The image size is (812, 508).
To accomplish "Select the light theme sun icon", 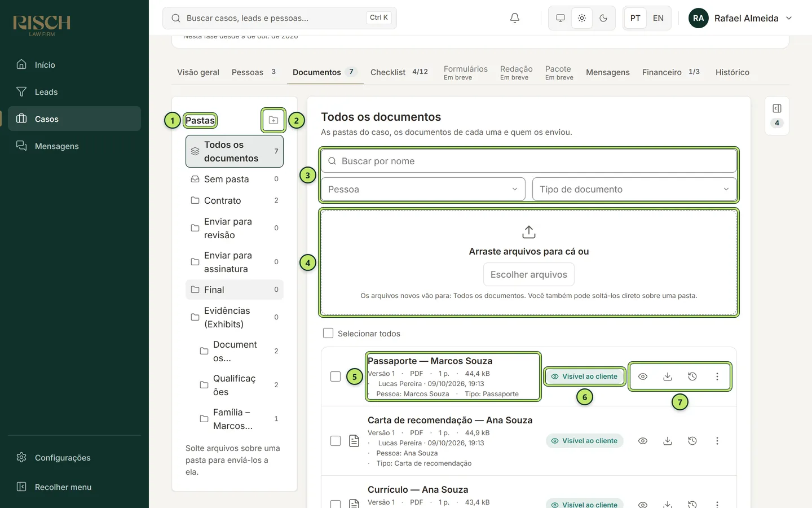I will point(582,18).
